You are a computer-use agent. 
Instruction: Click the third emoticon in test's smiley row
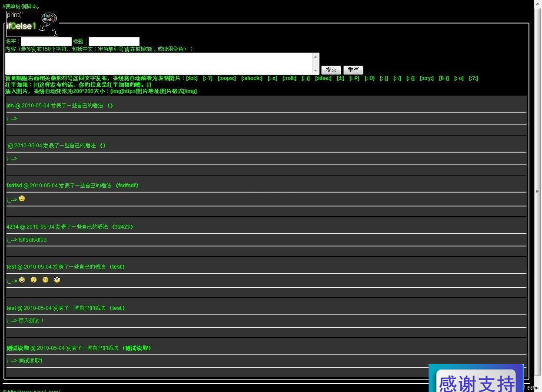pyautogui.click(x=45, y=280)
